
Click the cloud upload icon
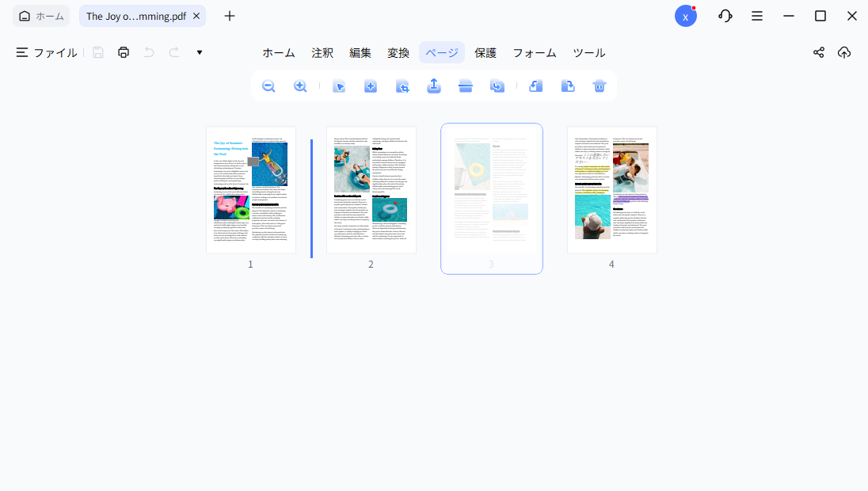tap(844, 52)
